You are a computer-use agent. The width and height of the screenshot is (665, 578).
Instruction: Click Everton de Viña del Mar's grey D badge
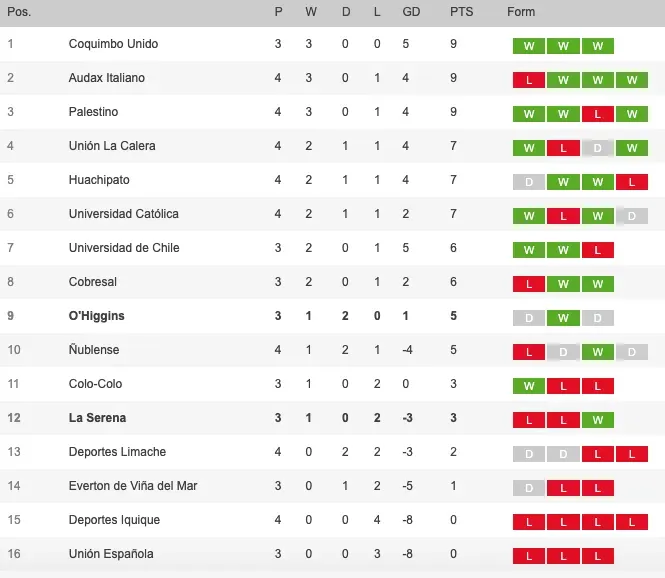pyautogui.click(x=529, y=488)
